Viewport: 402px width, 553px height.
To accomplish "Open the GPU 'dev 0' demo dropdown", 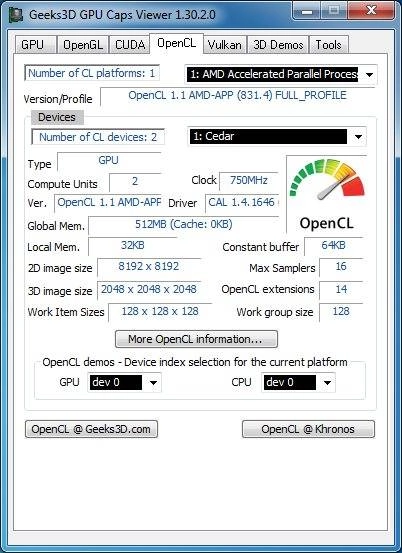I will point(124,382).
